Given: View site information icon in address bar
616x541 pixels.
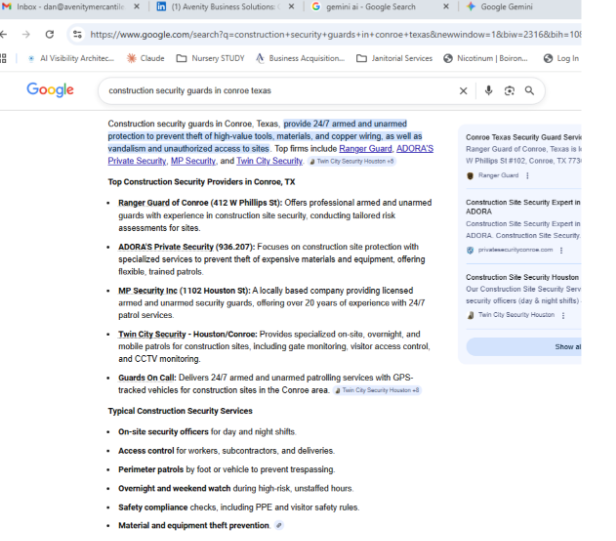Looking at the screenshot, I should pos(77,35).
